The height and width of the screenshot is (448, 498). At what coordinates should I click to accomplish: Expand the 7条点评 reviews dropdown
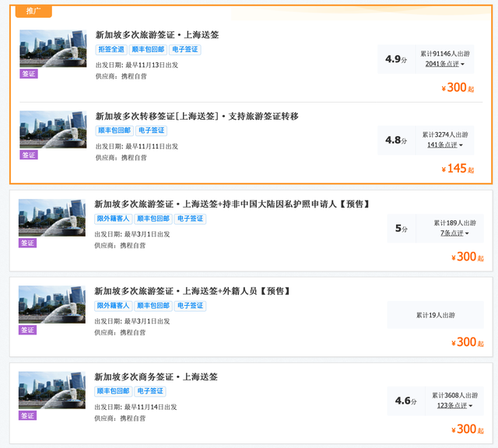(454, 233)
